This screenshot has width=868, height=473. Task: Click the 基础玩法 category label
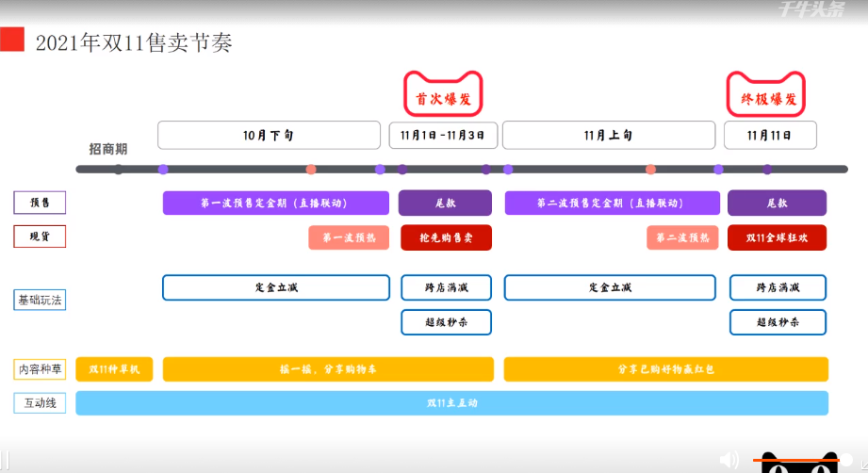[40, 301]
